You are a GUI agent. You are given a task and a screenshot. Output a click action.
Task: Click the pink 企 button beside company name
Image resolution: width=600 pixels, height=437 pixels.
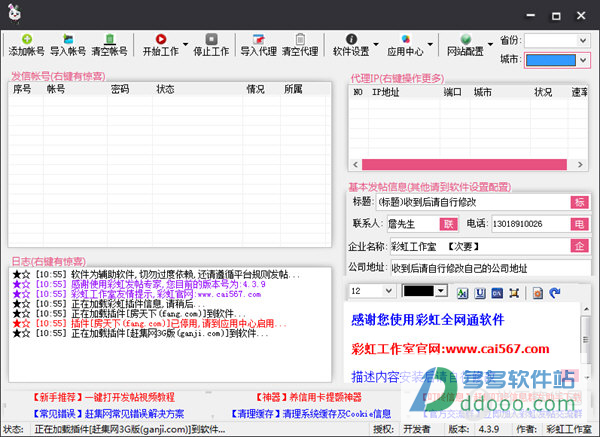coord(579,246)
